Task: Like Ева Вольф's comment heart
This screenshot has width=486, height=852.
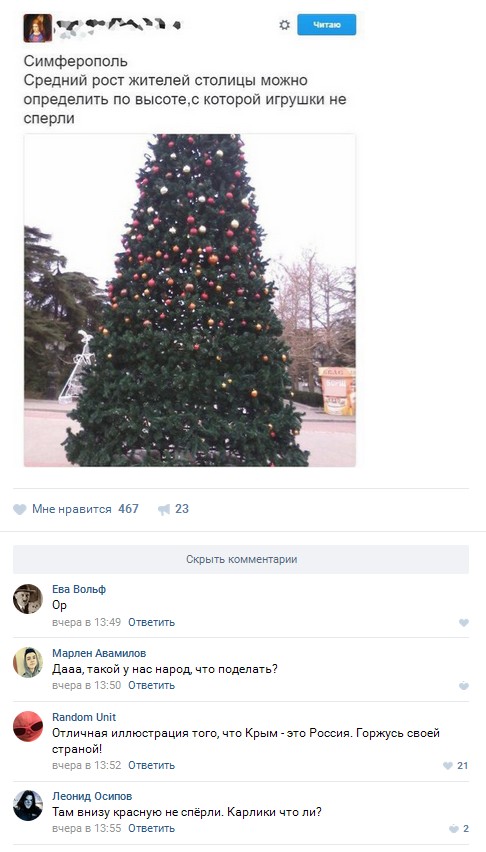Action: pos(464,623)
